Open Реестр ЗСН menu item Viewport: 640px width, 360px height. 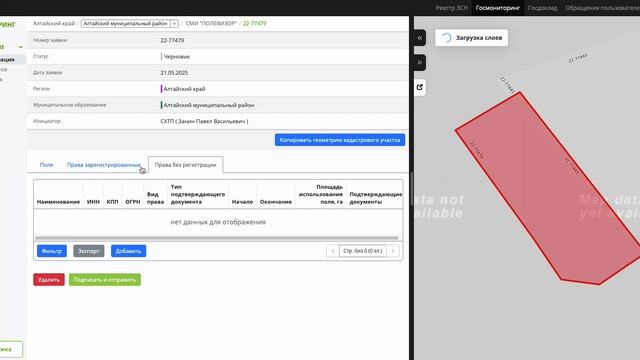pos(451,8)
